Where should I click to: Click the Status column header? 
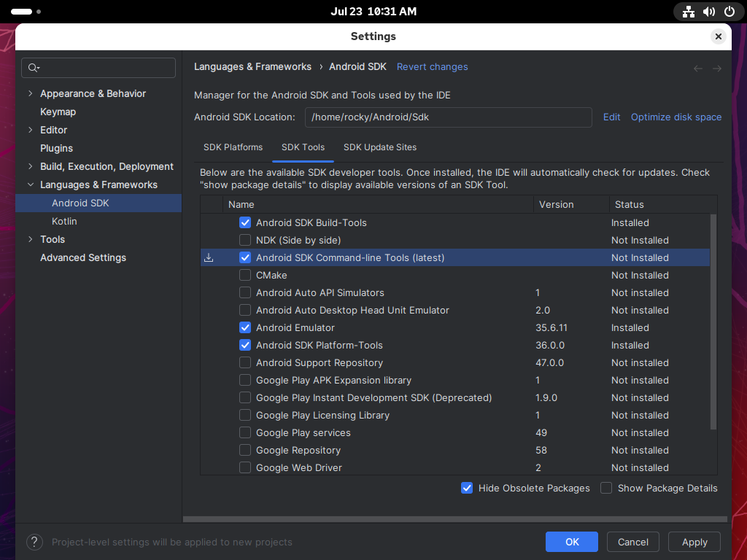[662, 204]
